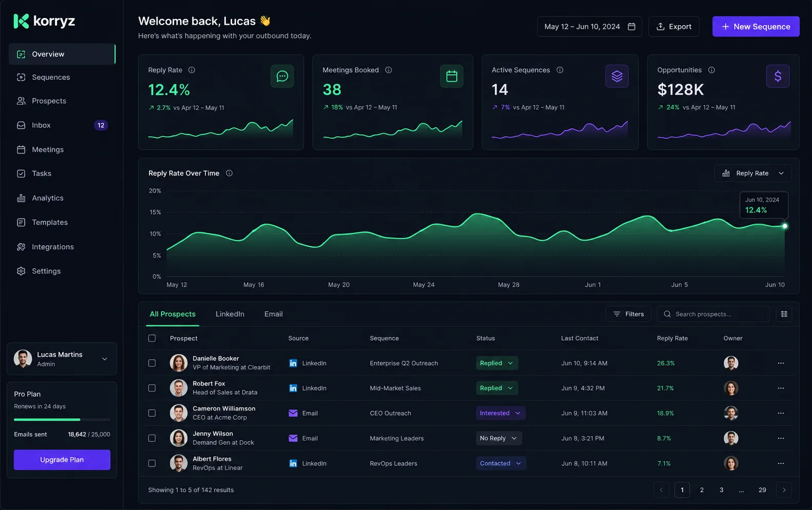Go to previous page arrow in pagination
Image resolution: width=812 pixels, height=510 pixels.
click(661, 490)
